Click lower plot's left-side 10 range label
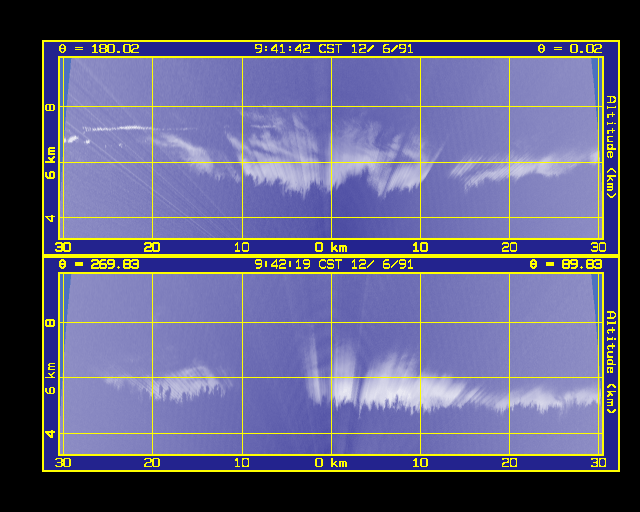This screenshot has width=640, height=512. pos(242,463)
